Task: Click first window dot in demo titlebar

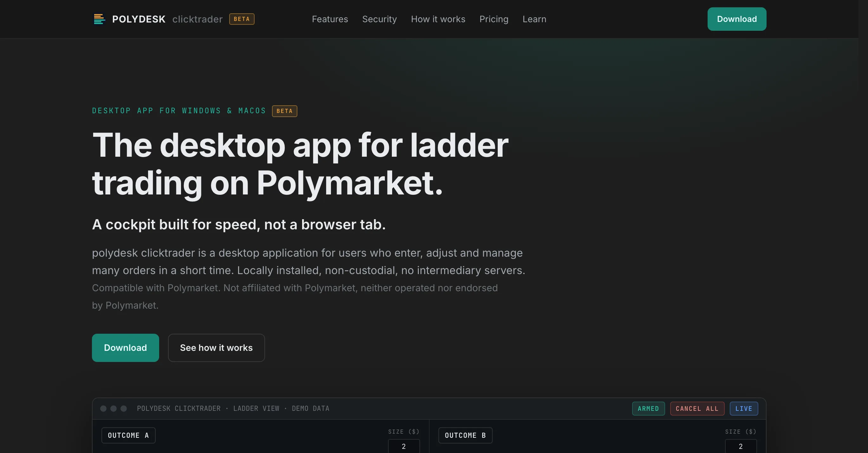Action: [x=103, y=409]
